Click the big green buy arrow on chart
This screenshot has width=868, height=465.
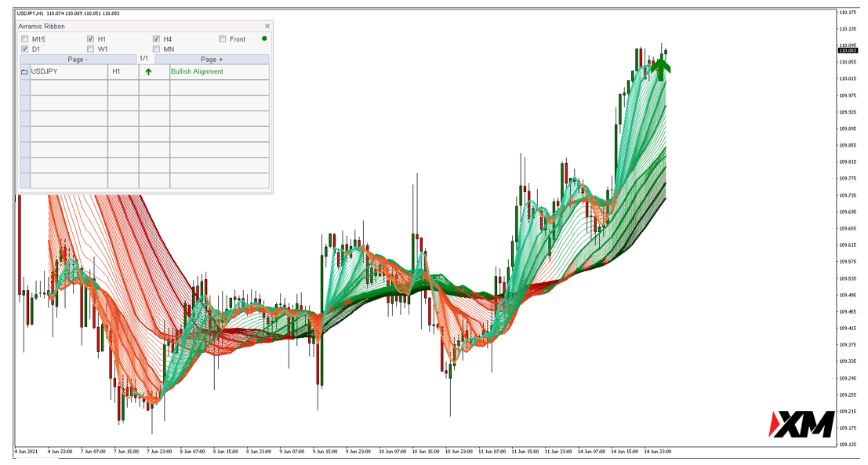(660, 68)
